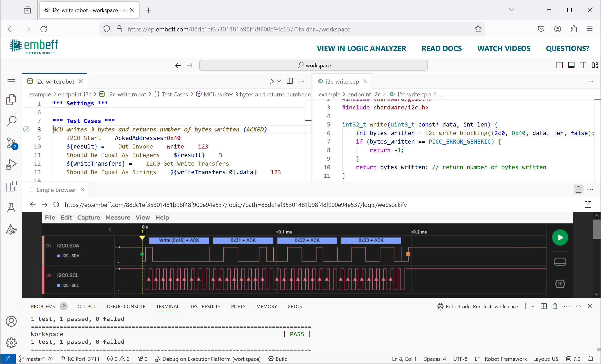Kill the terminal with the trash icon

coord(555,306)
